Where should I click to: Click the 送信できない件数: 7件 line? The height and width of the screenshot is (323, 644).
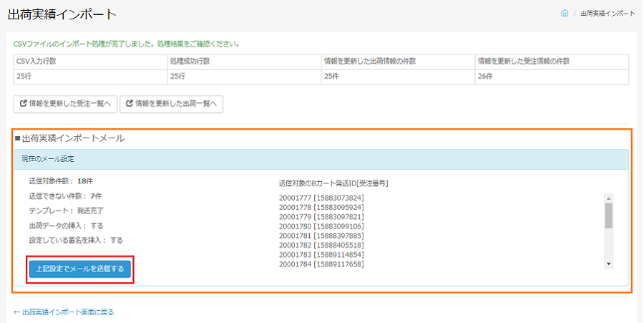click(65, 196)
